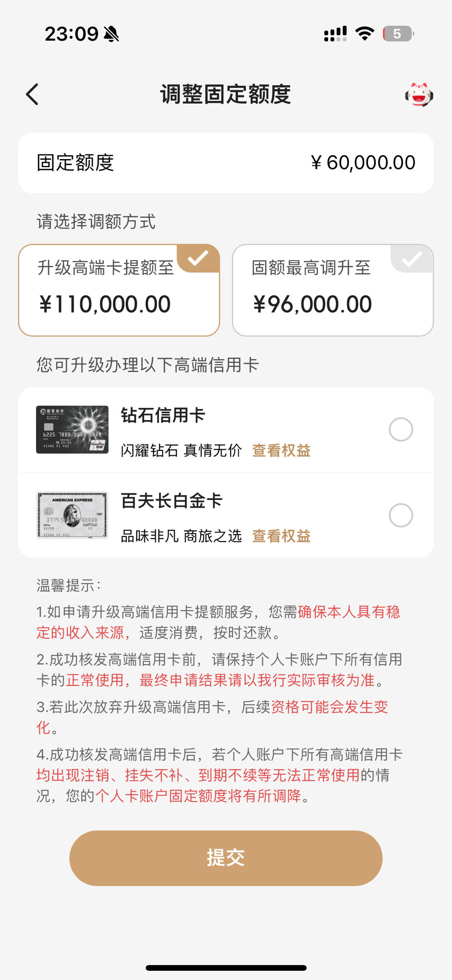Tap the 固定额度 ¥60,000.00 row
This screenshot has height=980, width=452.
(226, 163)
